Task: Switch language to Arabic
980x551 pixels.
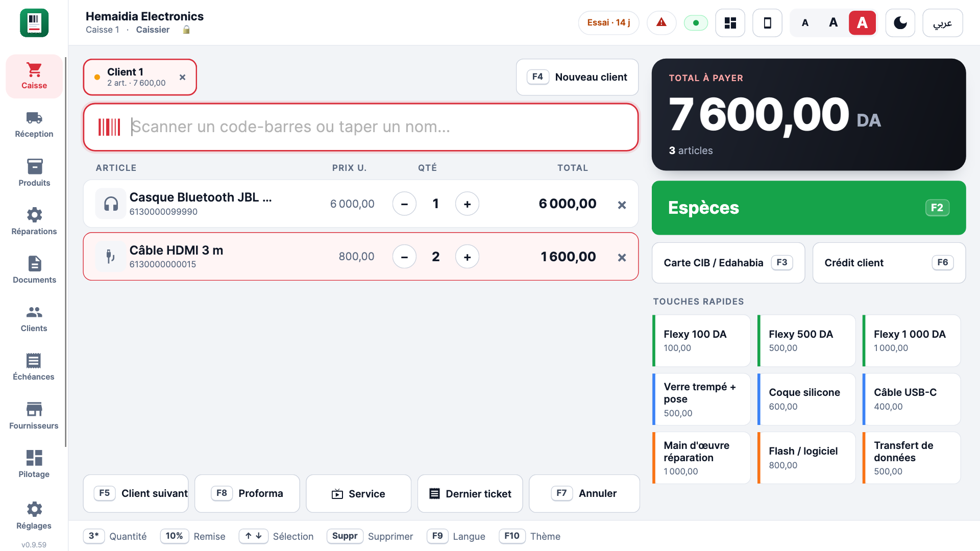Action: click(943, 23)
